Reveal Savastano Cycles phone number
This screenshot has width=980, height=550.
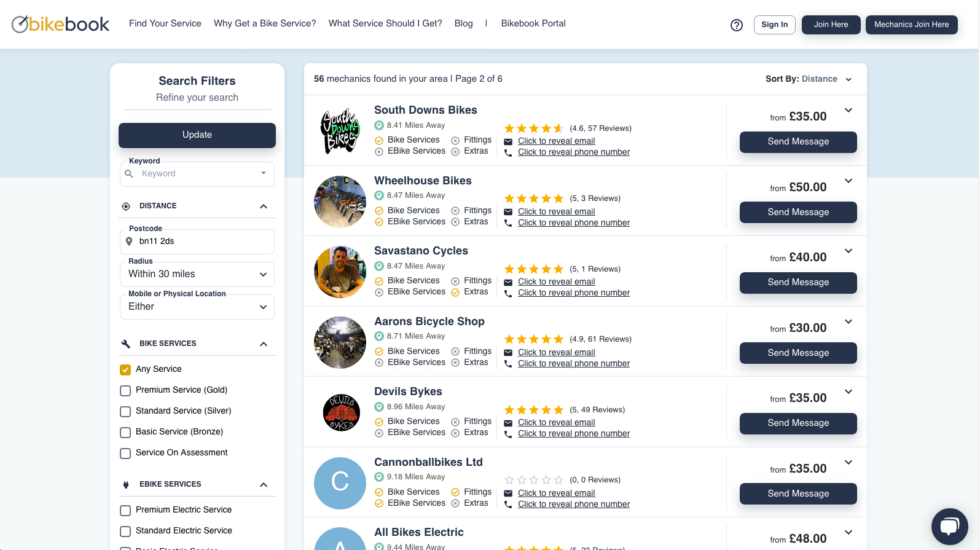click(x=573, y=293)
